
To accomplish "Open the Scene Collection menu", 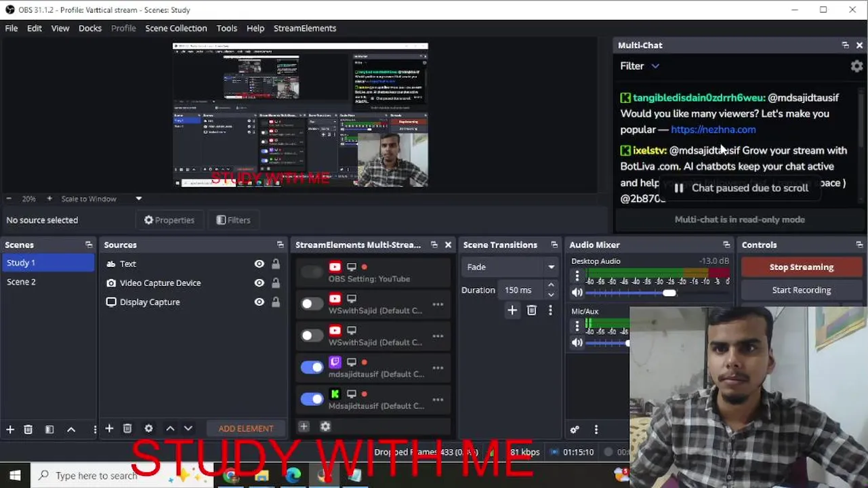I will tap(176, 28).
